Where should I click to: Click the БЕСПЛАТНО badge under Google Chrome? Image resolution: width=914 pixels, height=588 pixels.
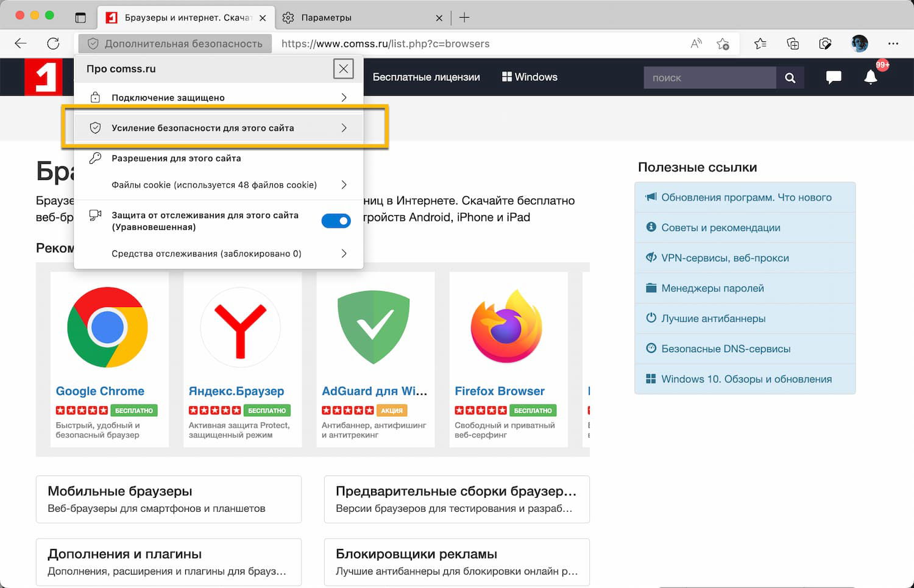(134, 411)
